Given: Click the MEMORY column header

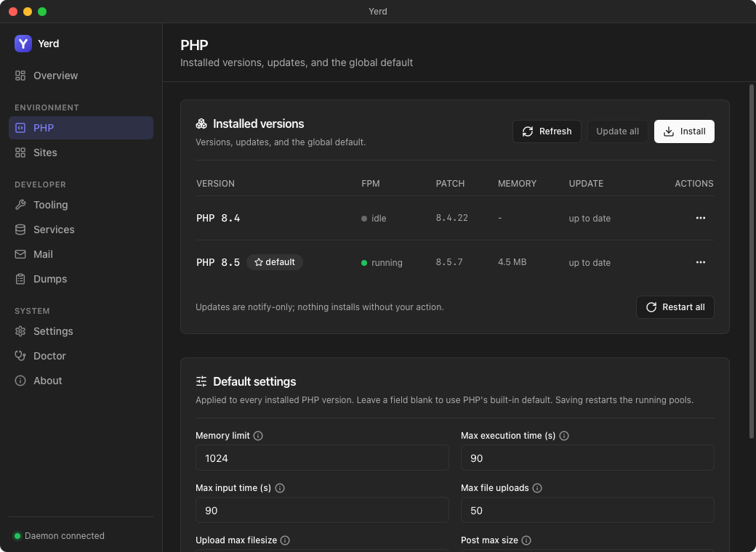Looking at the screenshot, I should tap(518, 184).
